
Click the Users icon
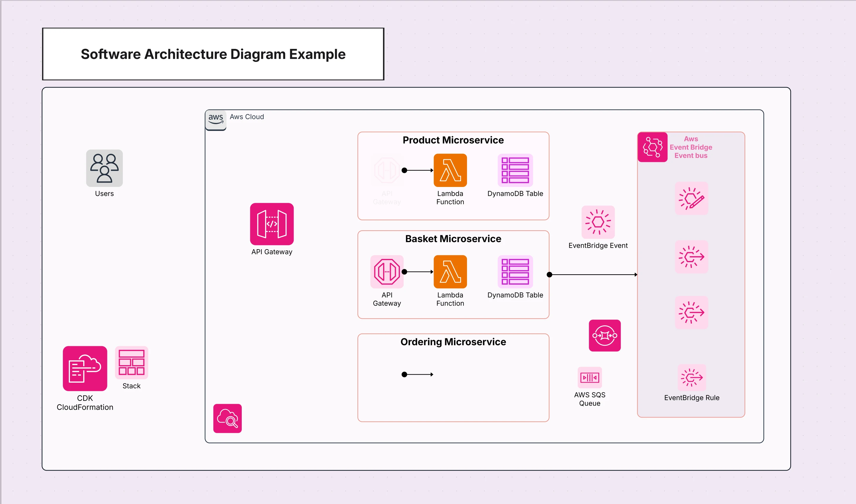tap(104, 169)
